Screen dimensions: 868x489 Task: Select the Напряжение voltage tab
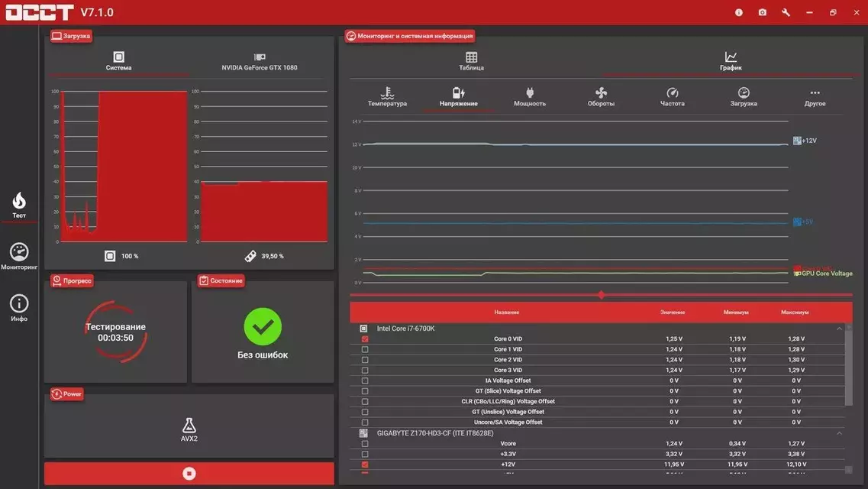pos(458,96)
